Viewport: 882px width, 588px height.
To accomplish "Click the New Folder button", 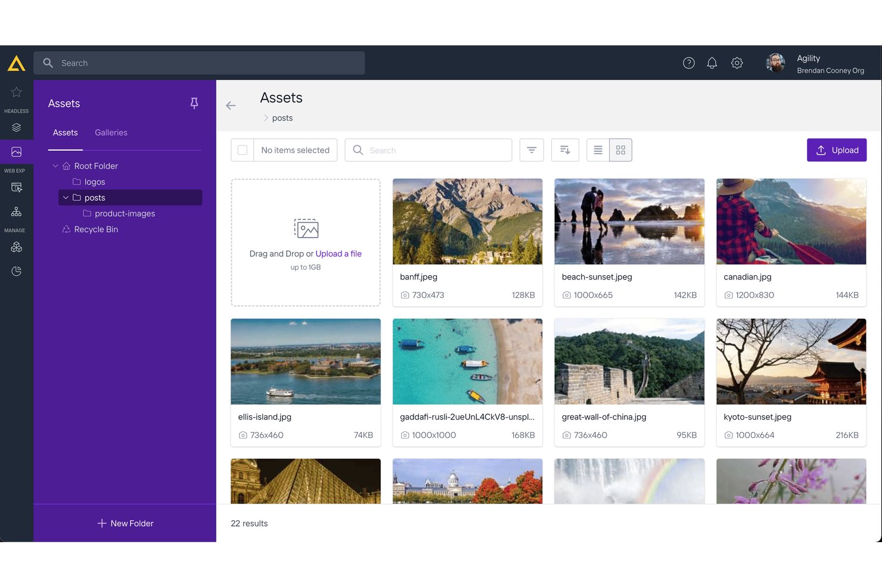I will (x=125, y=523).
